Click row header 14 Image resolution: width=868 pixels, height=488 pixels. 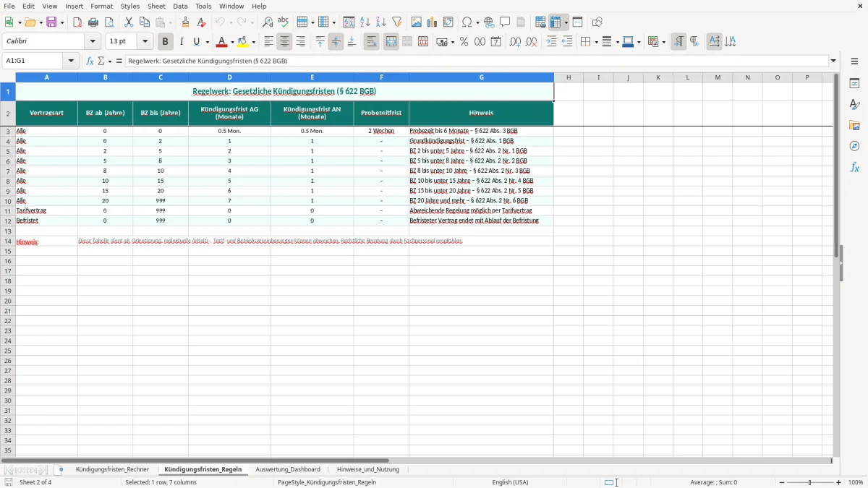pyautogui.click(x=8, y=241)
